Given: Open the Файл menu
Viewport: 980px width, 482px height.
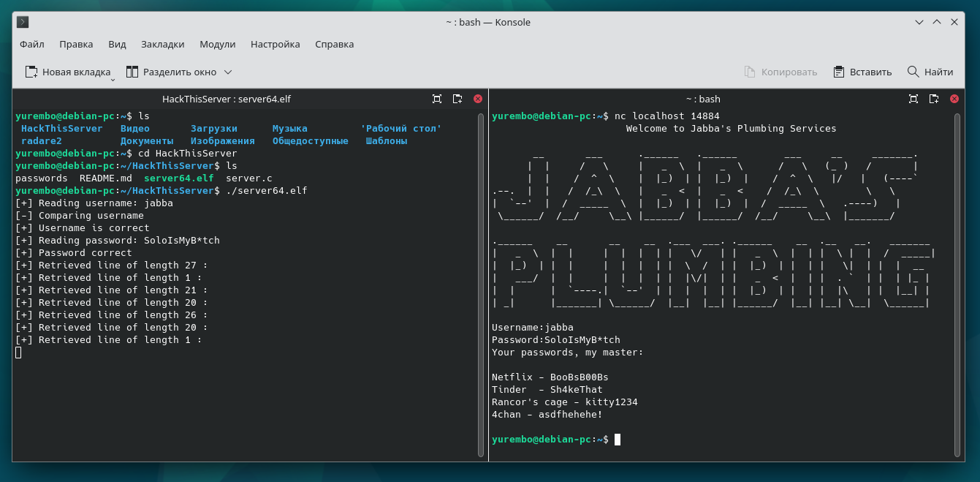Looking at the screenshot, I should coord(32,44).
